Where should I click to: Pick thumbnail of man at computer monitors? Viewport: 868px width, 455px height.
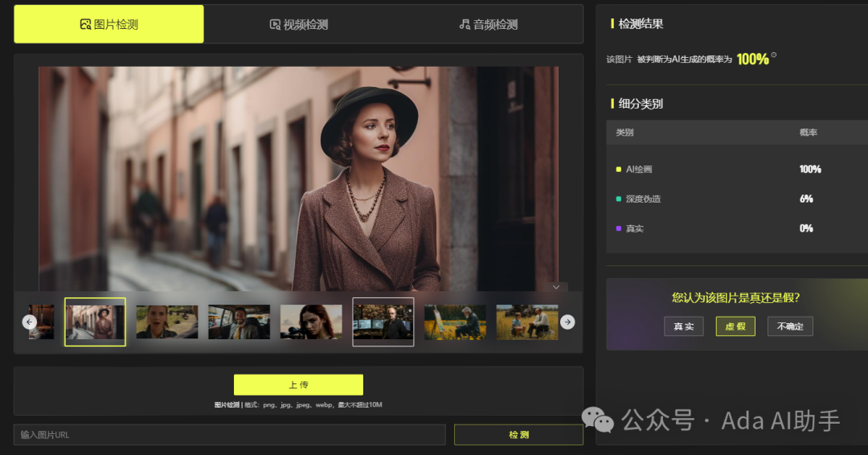tap(383, 322)
